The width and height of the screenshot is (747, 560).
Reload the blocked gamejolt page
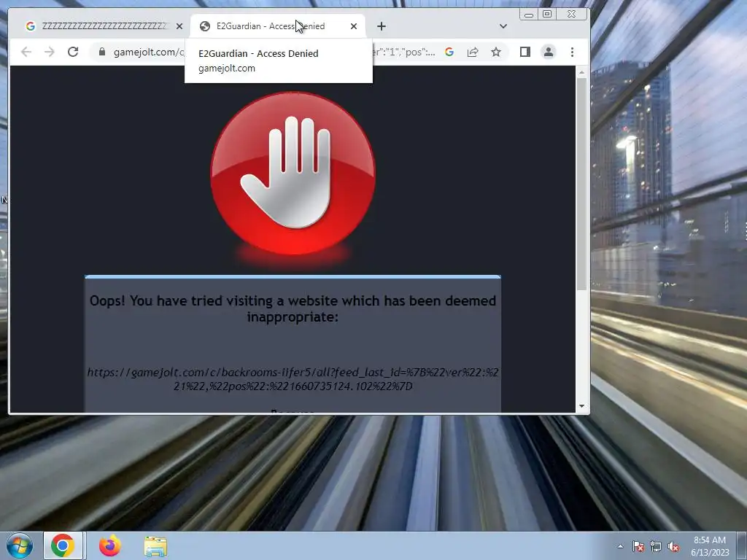[x=73, y=52]
